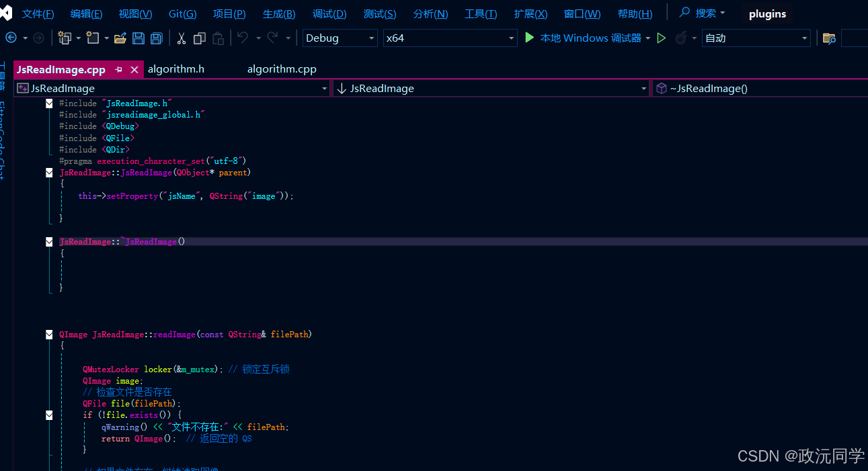Click the text box right of find in files
This screenshot has width=868, height=471.
point(855,38)
